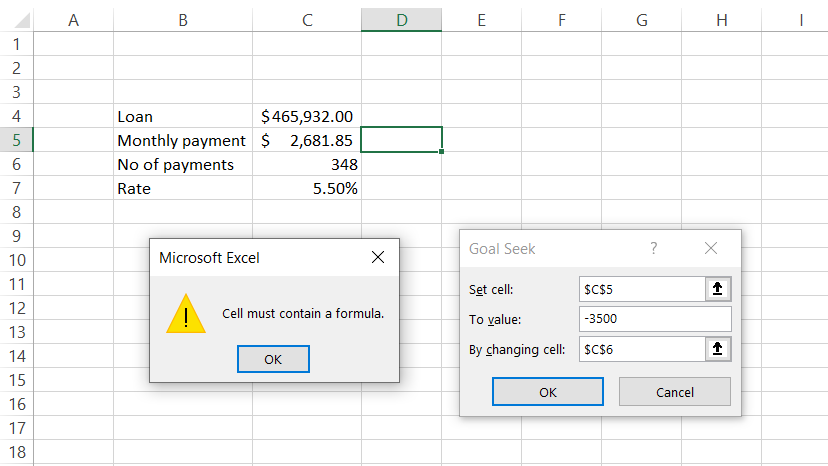
Task: Click the Set cell range selector arrow
Action: [x=719, y=289]
